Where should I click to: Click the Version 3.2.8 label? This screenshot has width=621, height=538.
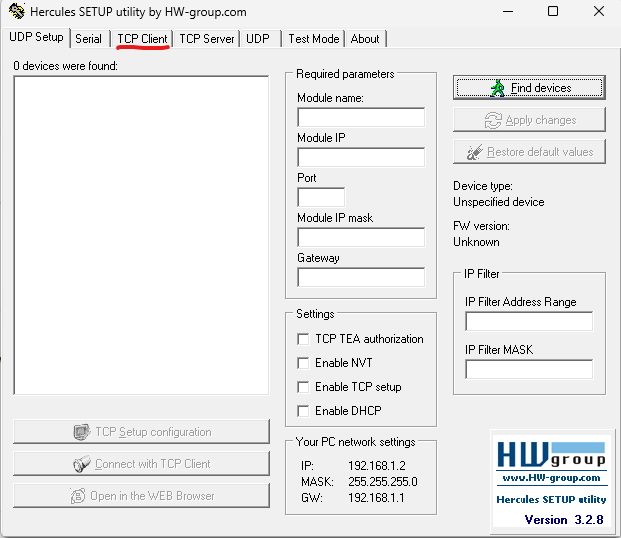[x=564, y=519]
